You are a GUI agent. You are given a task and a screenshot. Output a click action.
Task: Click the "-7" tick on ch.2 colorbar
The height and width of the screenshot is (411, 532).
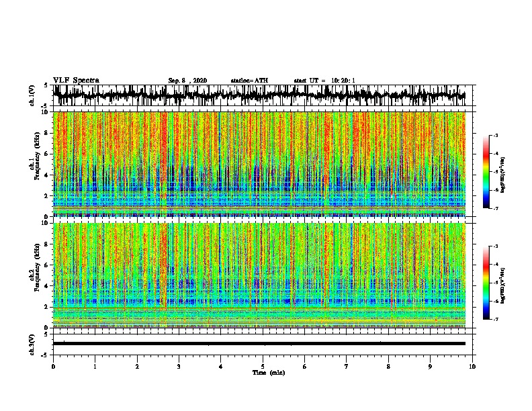(x=495, y=320)
